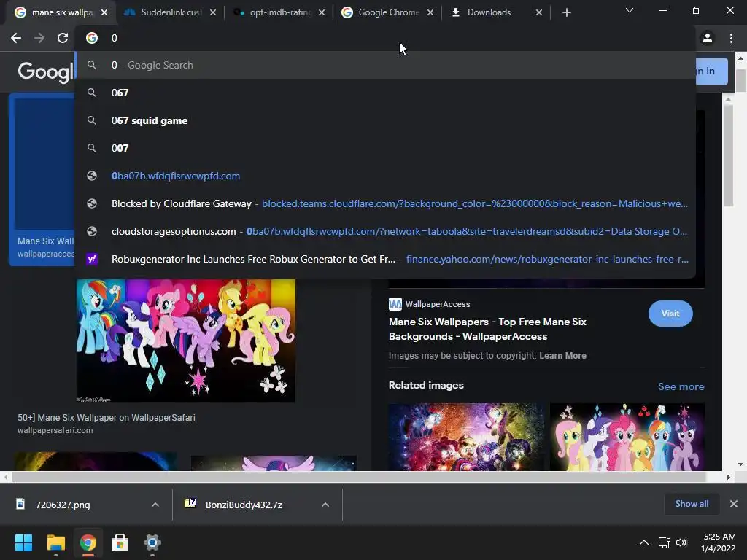Open the Robuxgenerator Yahoo Finance suggestion
Screen dimensions: 747x560
click(385, 259)
